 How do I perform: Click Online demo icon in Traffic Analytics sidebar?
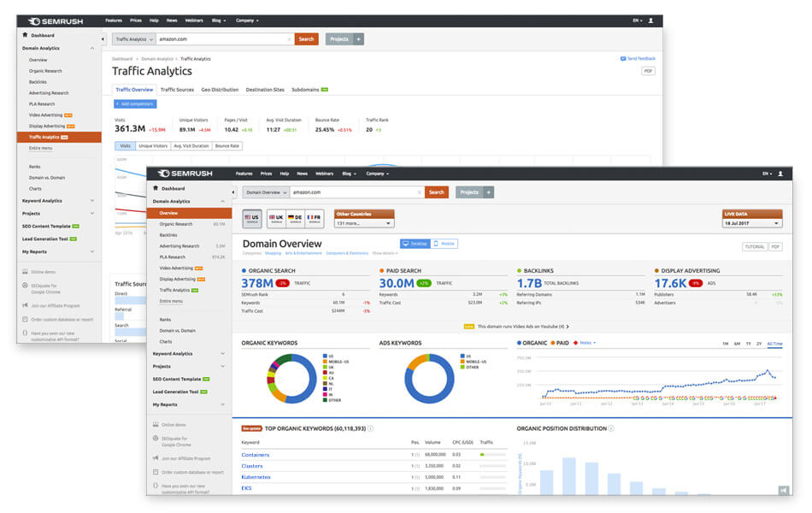coord(25,272)
